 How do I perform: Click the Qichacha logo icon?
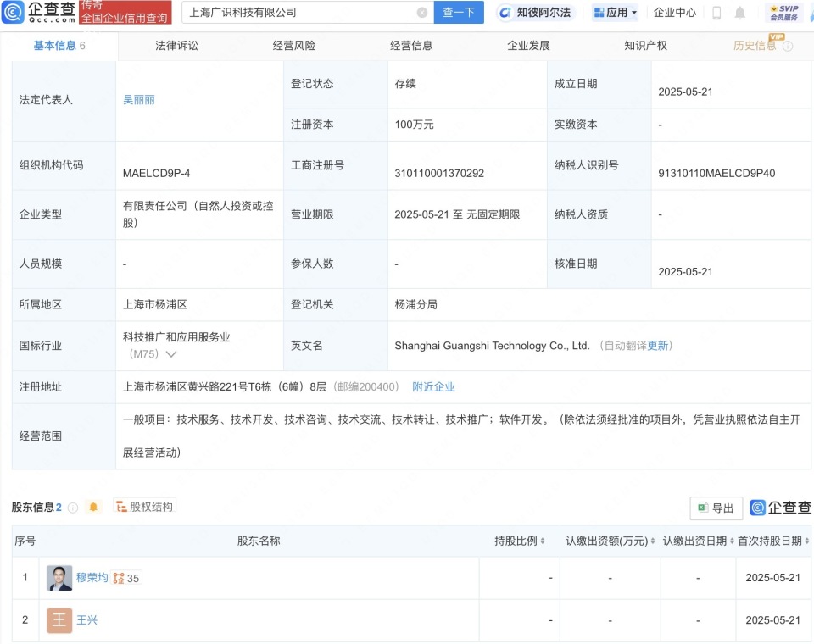[x=13, y=13]
